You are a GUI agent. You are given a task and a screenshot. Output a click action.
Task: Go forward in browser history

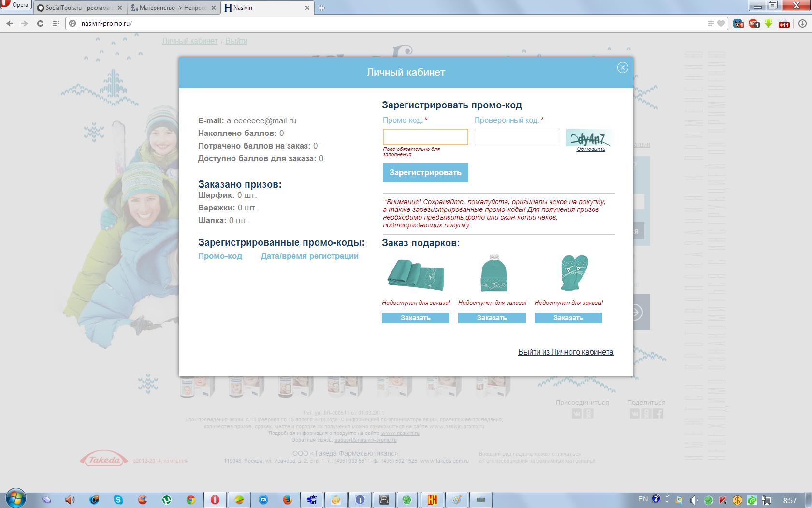click(25, 23)
